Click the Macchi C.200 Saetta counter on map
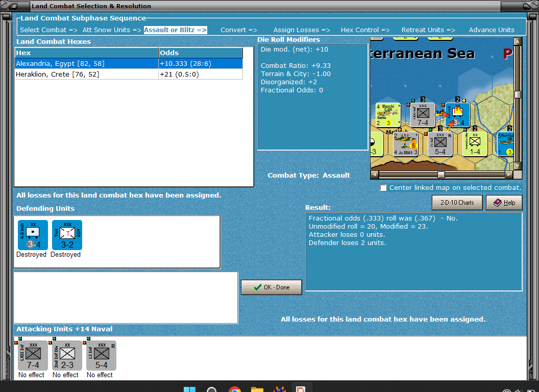Viewport: 539px width, 392px height. click(388, 115)
